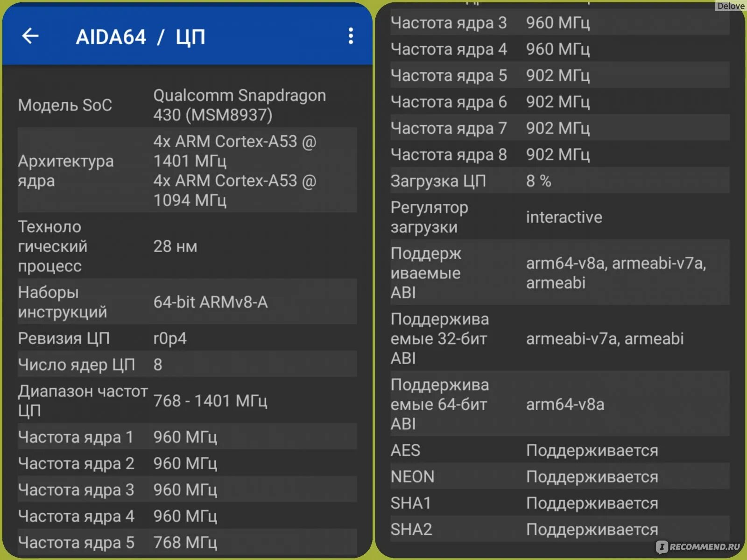Click the 'Частота ядра 1' label
The height and width of the screenshot is (560, 747).
[76, 437]
